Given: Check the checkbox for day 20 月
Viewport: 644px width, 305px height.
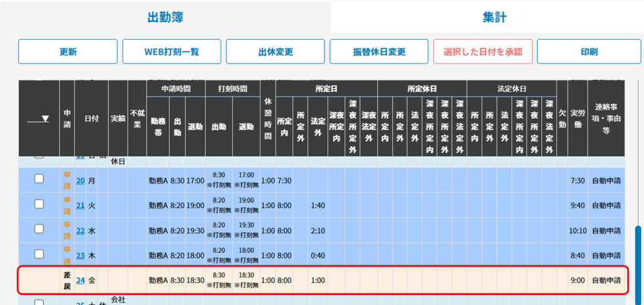Looking at the screenshot, I should 39,179.
